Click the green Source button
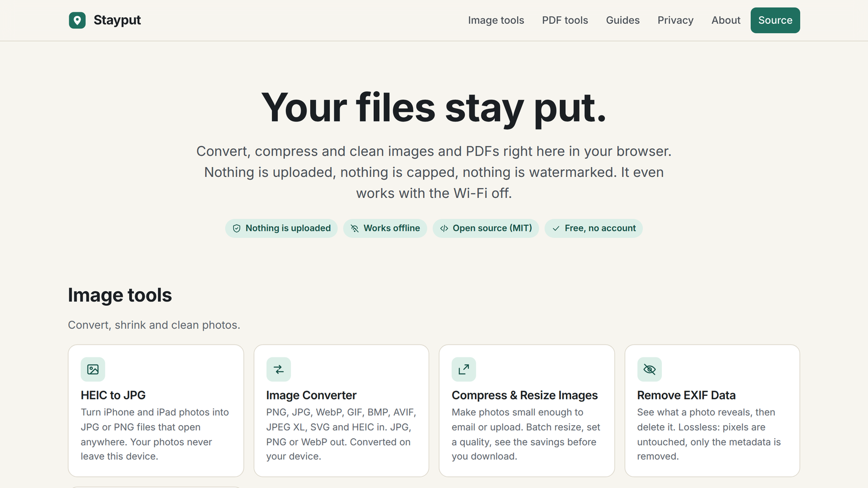Screen dimensions: 868x488 775,20
